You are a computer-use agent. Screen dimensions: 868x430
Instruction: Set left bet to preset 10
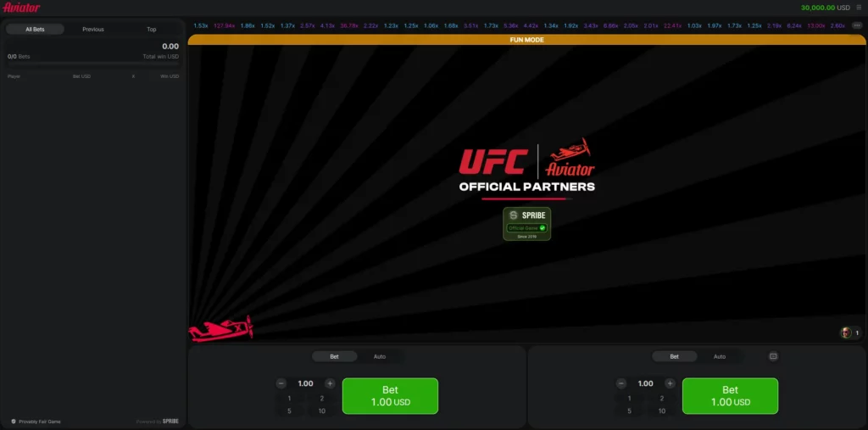[x=321, y=411]
